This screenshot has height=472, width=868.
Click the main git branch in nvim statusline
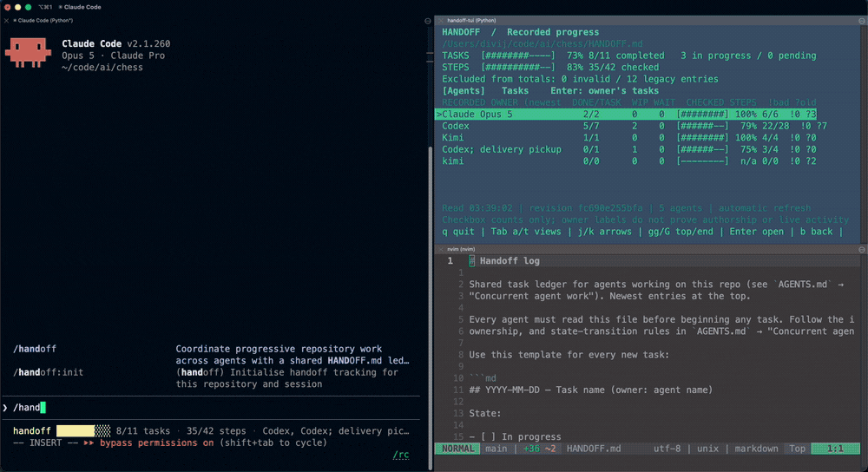[x=496, y=449]
